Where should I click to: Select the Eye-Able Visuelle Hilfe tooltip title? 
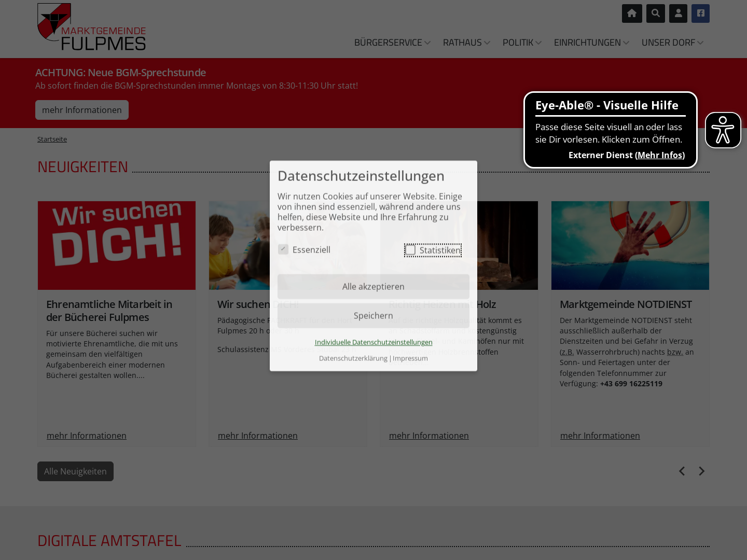coord(607,105)
